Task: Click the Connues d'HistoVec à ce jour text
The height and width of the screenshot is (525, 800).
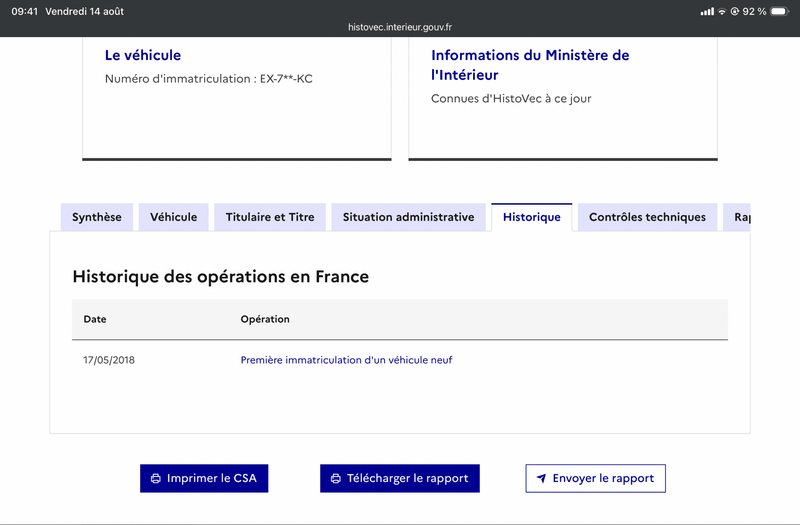Action: coord(511,99)
